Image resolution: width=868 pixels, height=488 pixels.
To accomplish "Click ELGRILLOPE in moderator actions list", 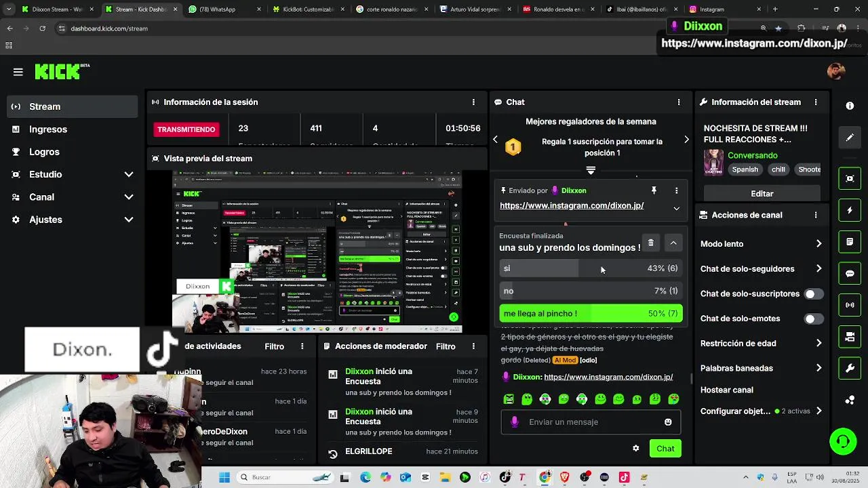I will [369, 451].
